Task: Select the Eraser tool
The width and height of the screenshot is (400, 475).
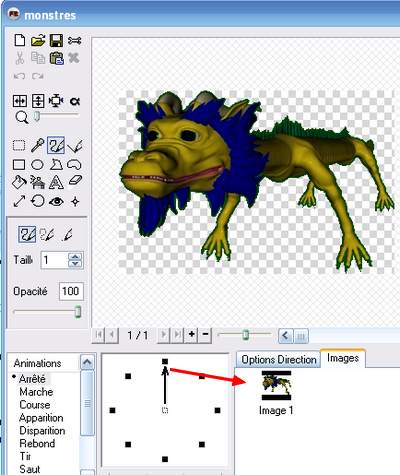Action: (x=75, y=181)
